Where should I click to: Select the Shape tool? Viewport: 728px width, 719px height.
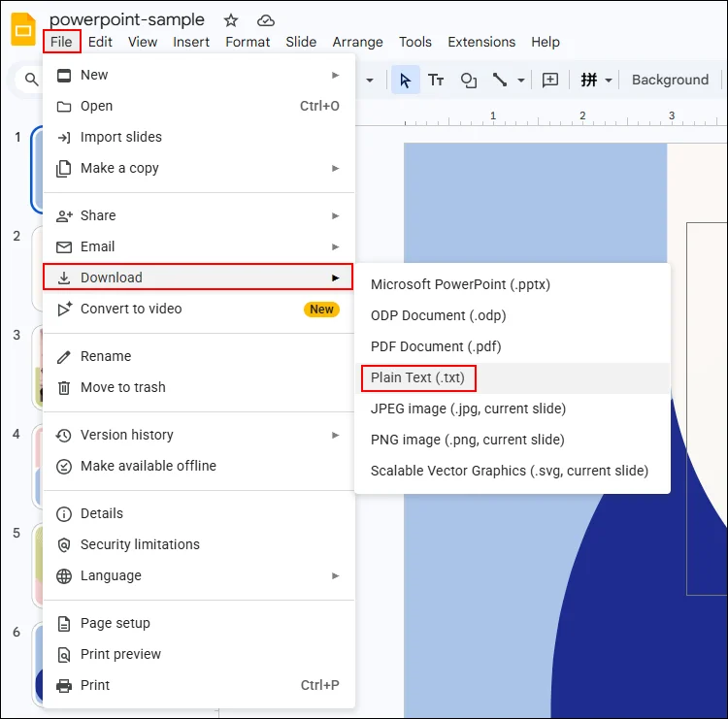click(468, 80)
